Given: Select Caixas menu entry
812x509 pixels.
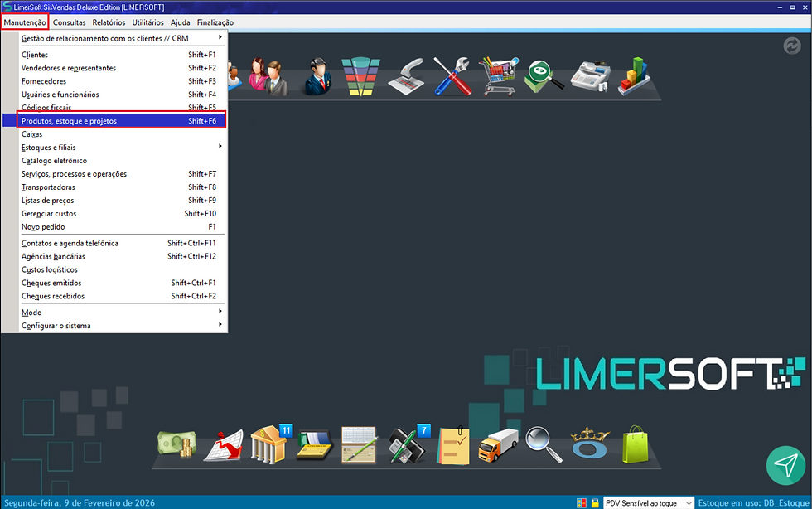Looking at the screenshot, I should [114, 134].
